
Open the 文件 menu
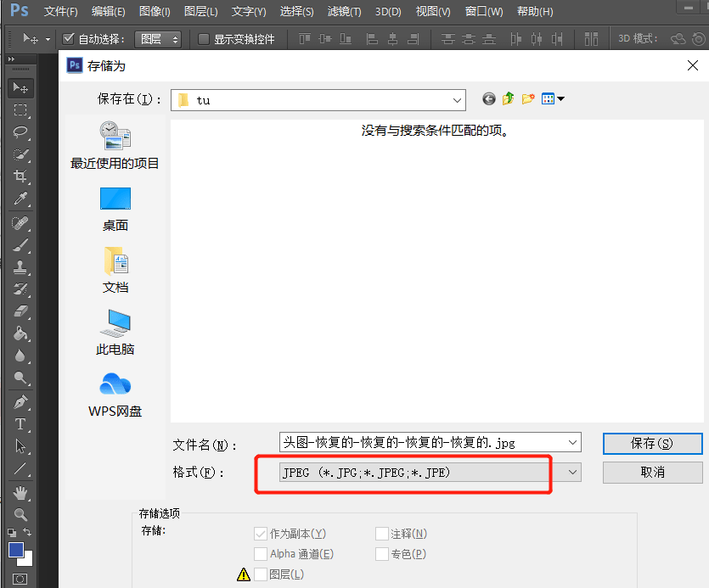pyautogui.click(x=60, y=11)
